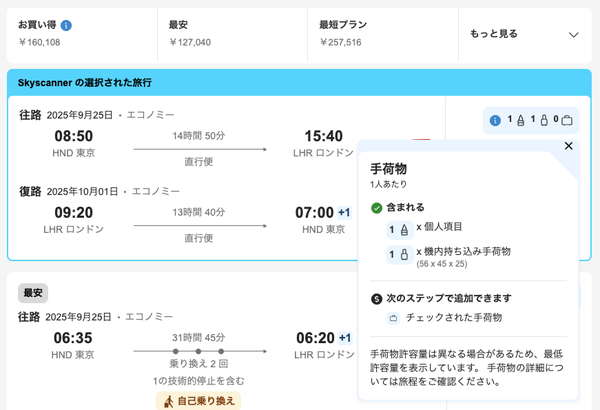Open the 08:50 HND outbound flight details
The image size is (600, 410).
coord(73,136)
